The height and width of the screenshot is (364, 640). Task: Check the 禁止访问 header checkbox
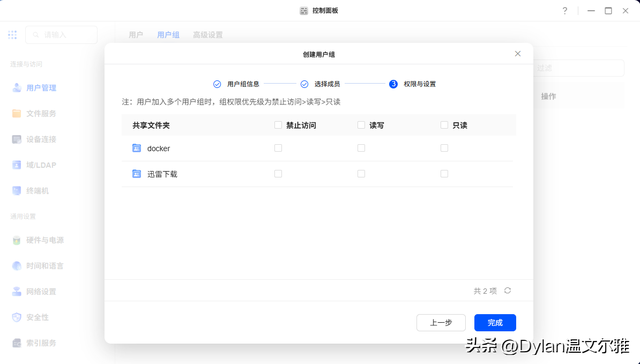[278, 124]
